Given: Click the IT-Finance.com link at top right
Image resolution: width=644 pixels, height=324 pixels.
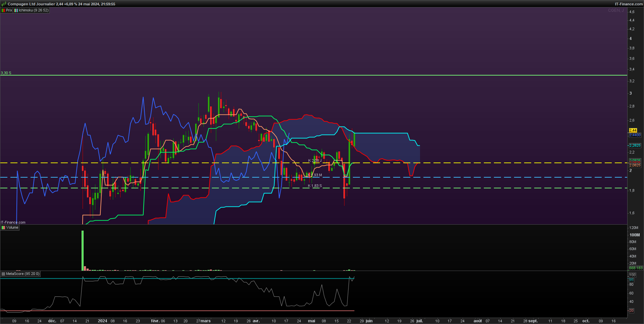Looking at the screenshot, I should tap(629, 4).
